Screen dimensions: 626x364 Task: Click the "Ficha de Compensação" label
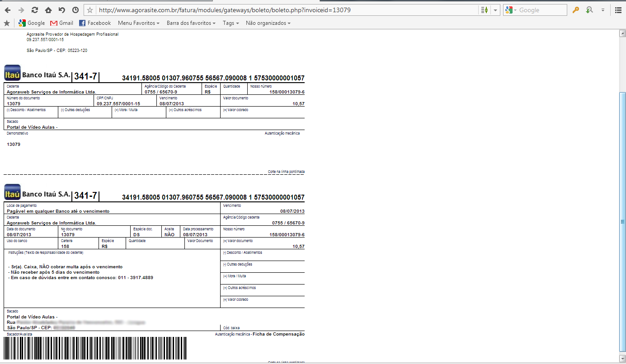click(x=278, y=334)
